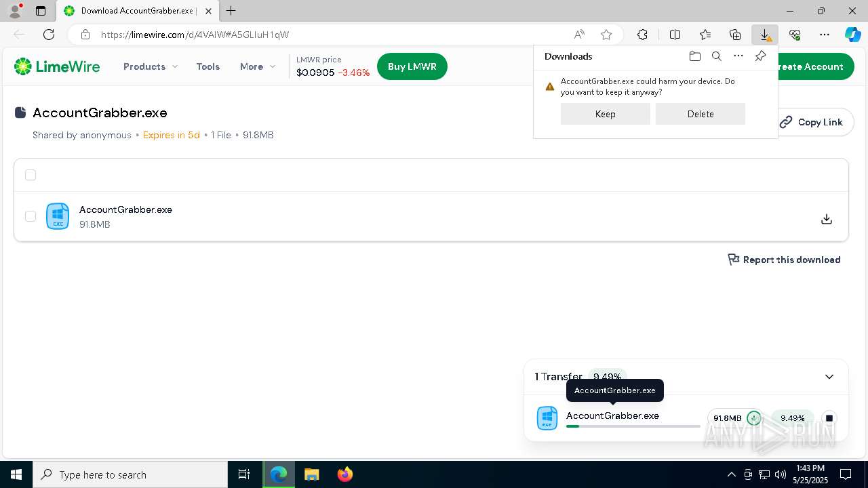
Task: Click the EXE file icon in file list
Action: pyautogui.click(x=58, y=216)
